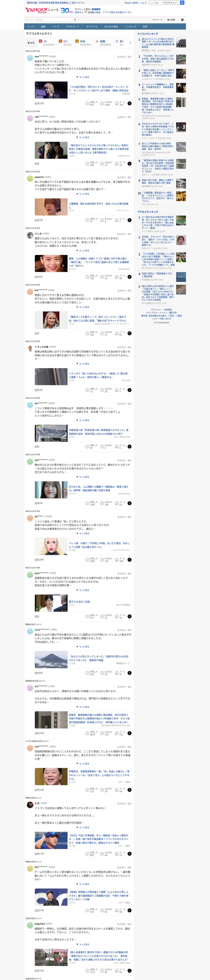Click 非表示・報告 on ika******** comment

(x=124, y=291)
